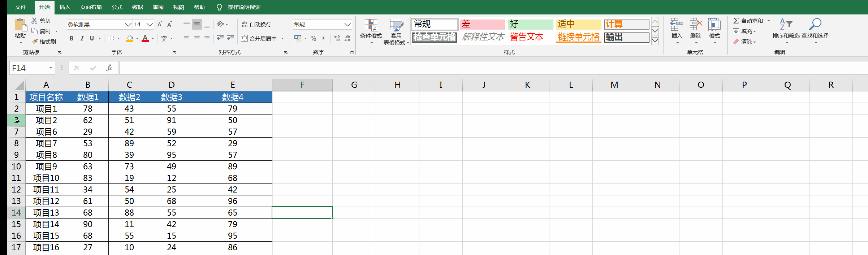The height and width of the screenshot is (255, 868).
Task: Switch to the 页面布局 tab
Action: pyautogui.click(x=91, y=7)
